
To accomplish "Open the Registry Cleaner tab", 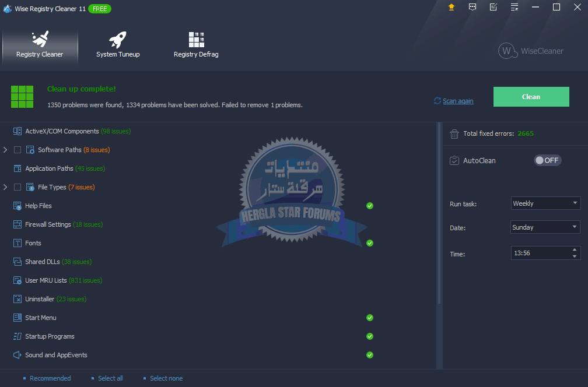I will click(40, 45).
